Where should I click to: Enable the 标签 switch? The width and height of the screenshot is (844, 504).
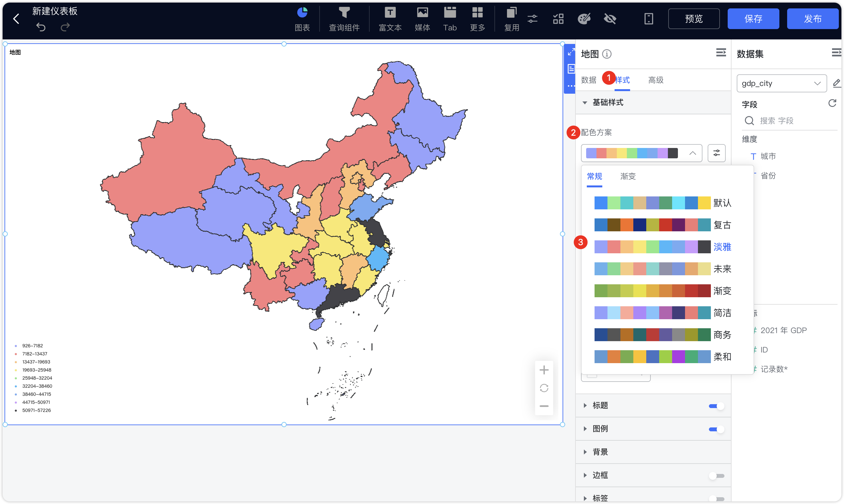click(716, 499)
